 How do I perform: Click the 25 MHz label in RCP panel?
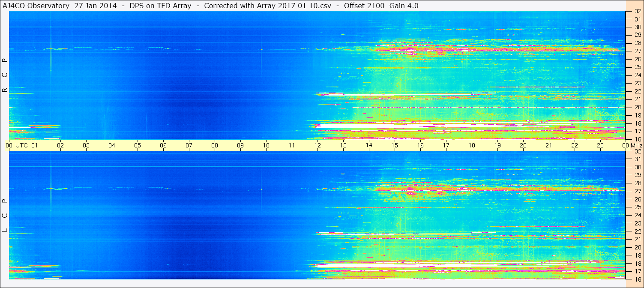coord(638,67)
